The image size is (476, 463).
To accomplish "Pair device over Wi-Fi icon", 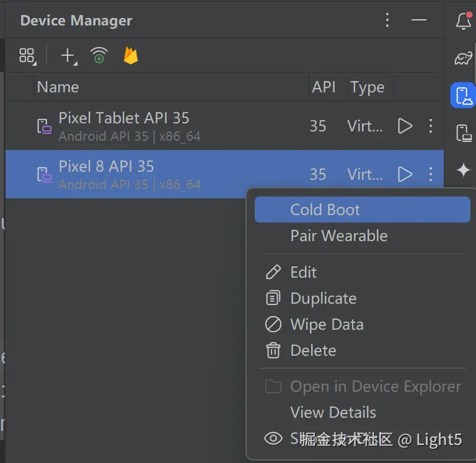I will pyautogui.click(x=99, y=55).
